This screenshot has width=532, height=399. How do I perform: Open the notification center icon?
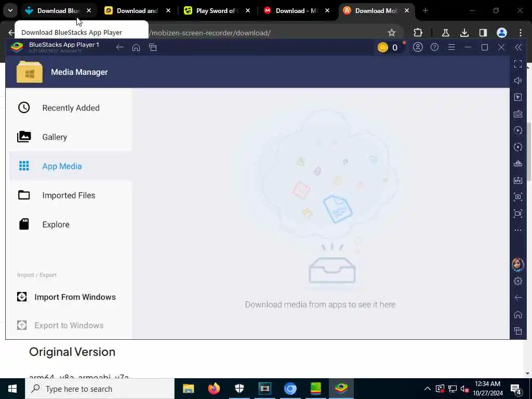point(516,389)
